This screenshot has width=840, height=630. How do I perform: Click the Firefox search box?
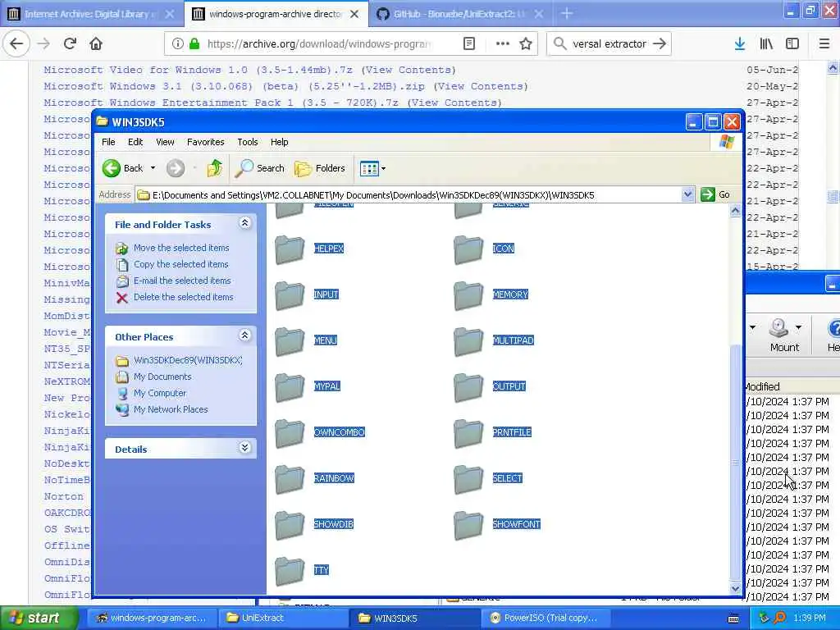pyautogui.click(x=609, y=43)
